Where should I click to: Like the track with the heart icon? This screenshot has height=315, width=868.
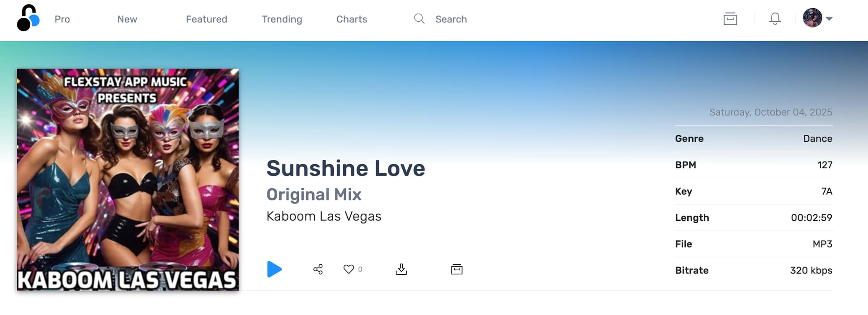(349, 269)
